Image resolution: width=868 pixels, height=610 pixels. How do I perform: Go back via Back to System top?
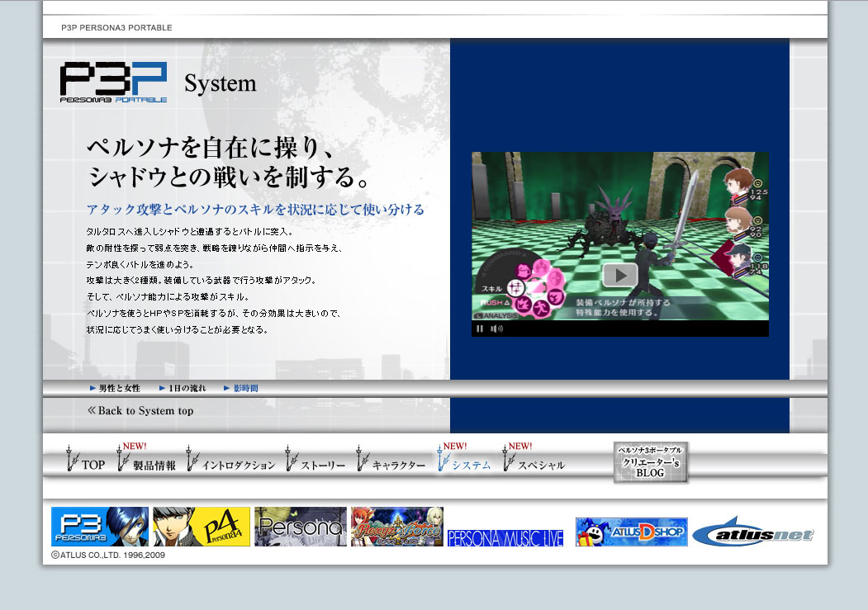[x=140, y=410]
